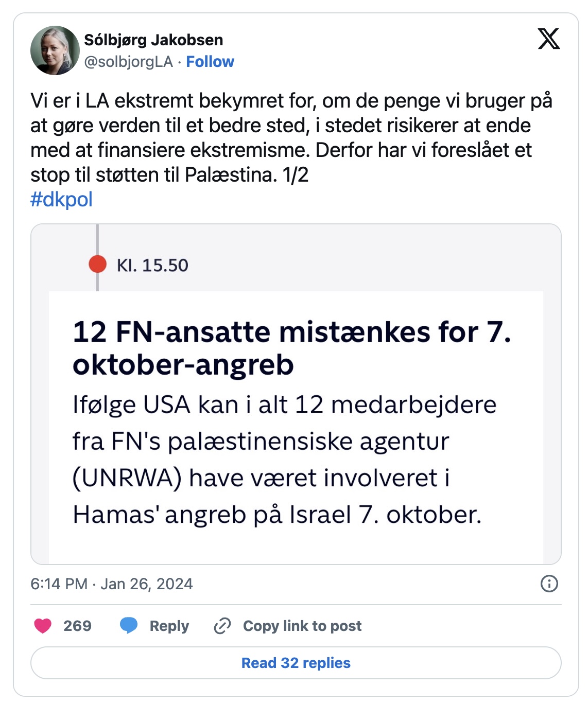Open the 6:14 PM Jan 26, 2024 timestamp
This screenshot has width=588, height=704.
tap(112, 584)
